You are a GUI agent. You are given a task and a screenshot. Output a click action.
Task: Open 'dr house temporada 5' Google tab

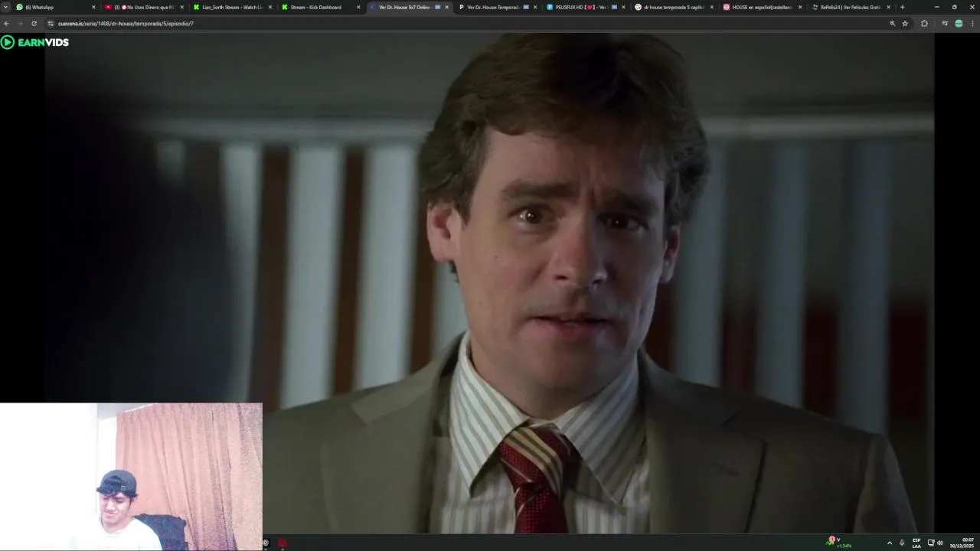[x=673, y=7]
